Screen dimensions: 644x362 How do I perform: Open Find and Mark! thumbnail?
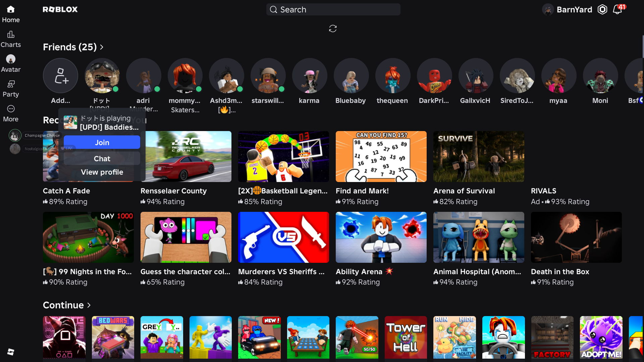[381, 157]
